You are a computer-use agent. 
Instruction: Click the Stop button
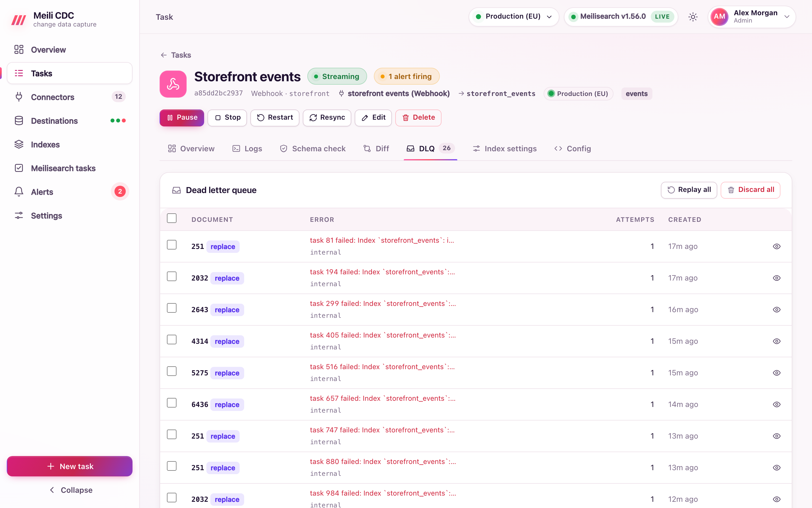(x=227, y=118)
